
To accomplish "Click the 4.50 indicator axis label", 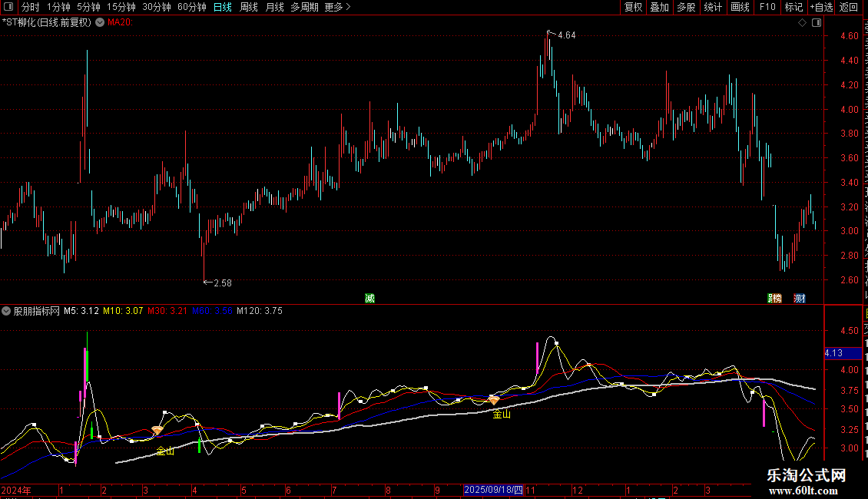I will (x=849, y=331).
